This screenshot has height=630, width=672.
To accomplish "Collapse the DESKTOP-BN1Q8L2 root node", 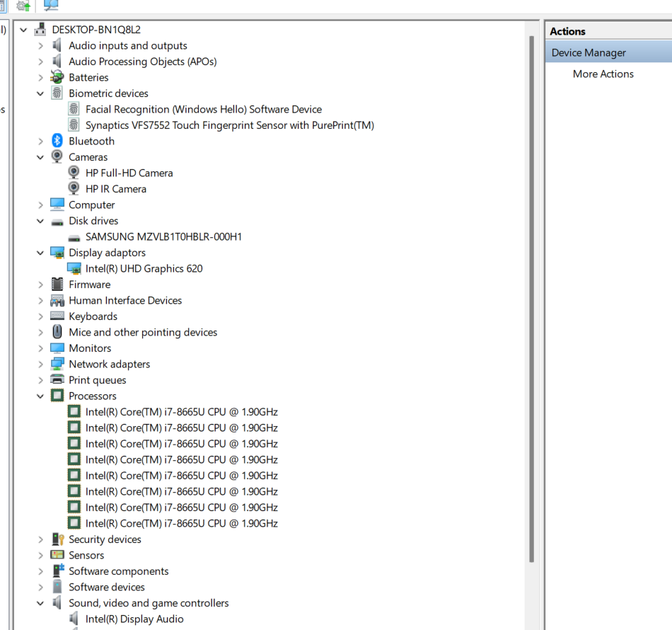I will click(x=24, y=30).
